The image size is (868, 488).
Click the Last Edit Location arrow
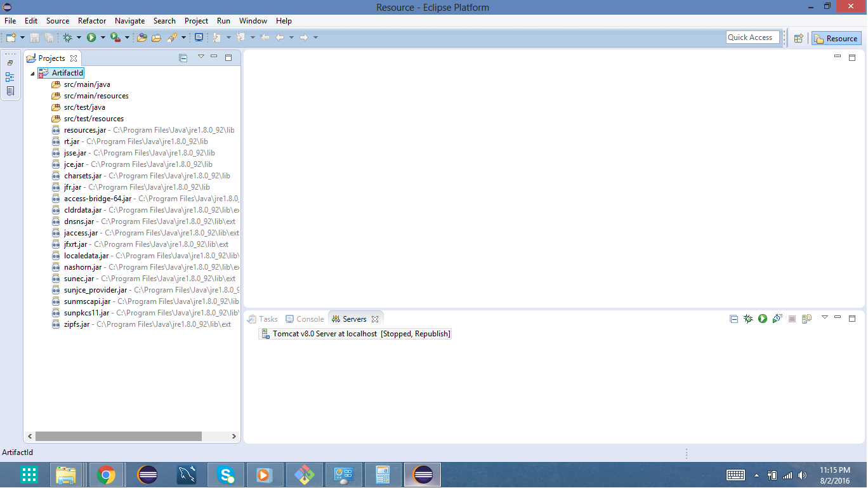265,37
